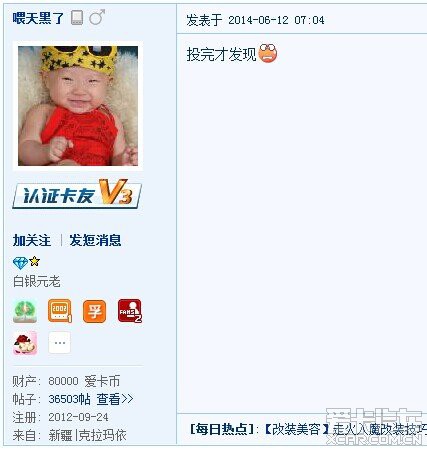Click the post timestamp 2014-06-12 07:04
The height and width of the screenshot is (450, 427).
(x=276, y=20)
